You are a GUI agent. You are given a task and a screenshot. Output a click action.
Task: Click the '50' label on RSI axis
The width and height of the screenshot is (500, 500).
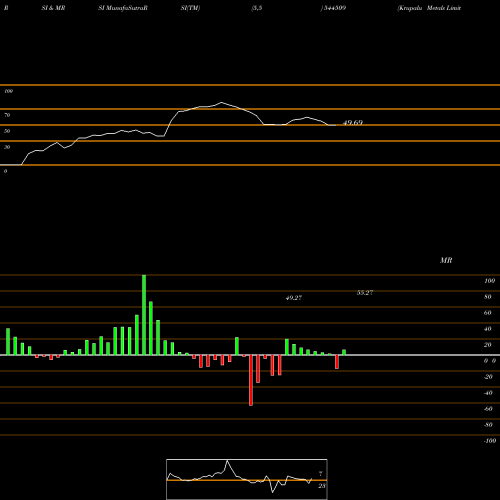coord(7,131)
